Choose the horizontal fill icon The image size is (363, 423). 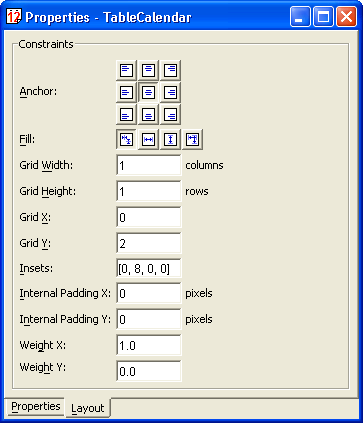pyautogui.click(x=148, y=139)
